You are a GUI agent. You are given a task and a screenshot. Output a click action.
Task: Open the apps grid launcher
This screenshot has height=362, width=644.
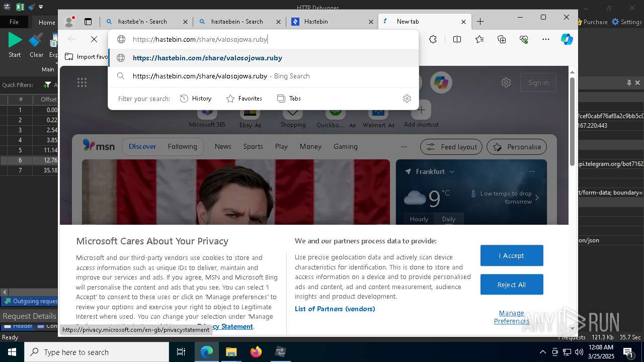(82, 82)
